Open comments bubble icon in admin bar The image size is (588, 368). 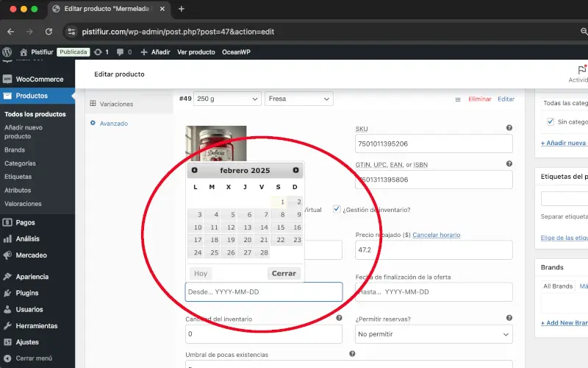[x=120, y=52]
